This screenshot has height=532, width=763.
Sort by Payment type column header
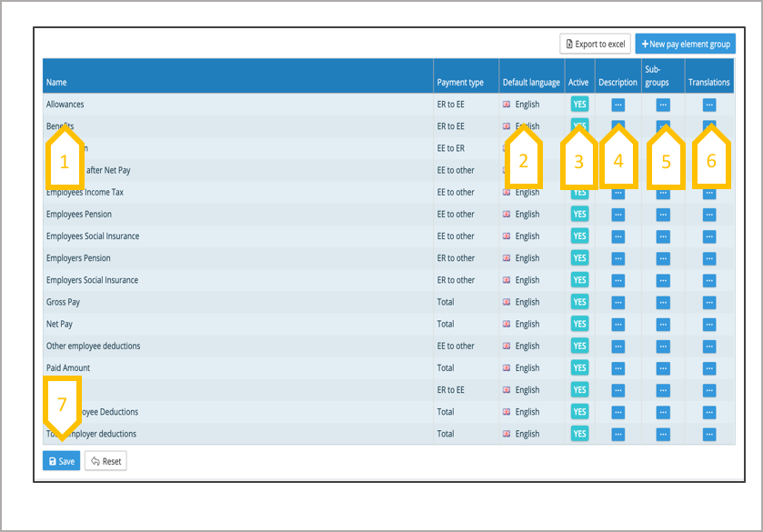459,83
